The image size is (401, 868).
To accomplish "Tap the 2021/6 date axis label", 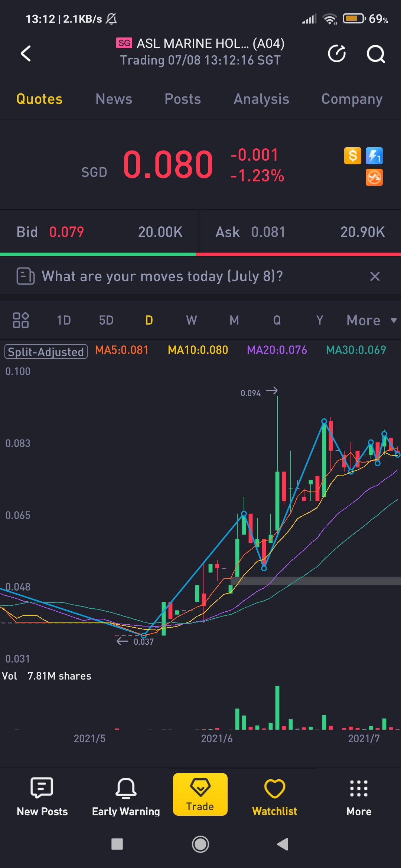I will pyautogui.click(x=217, y=739).
